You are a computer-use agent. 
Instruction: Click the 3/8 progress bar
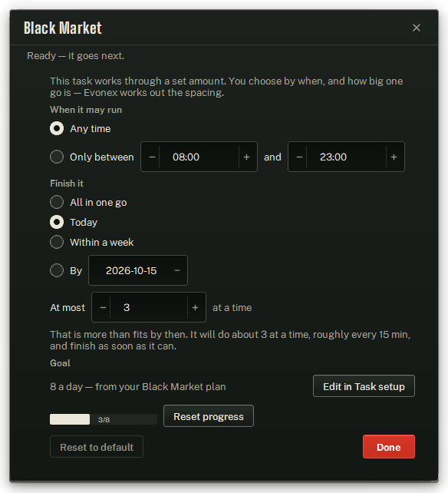[x=104, y=419]
